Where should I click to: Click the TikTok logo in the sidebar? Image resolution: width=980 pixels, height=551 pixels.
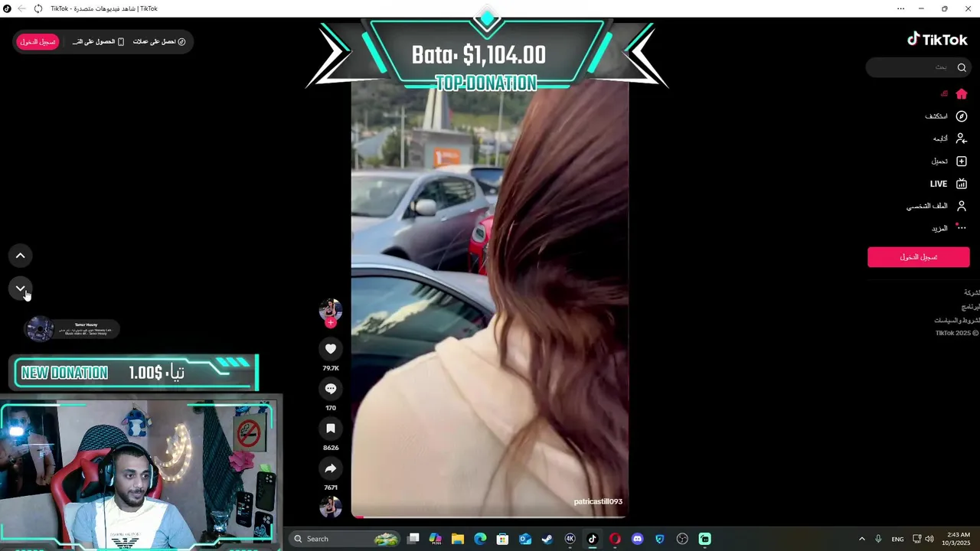click(x=937, y=40)
